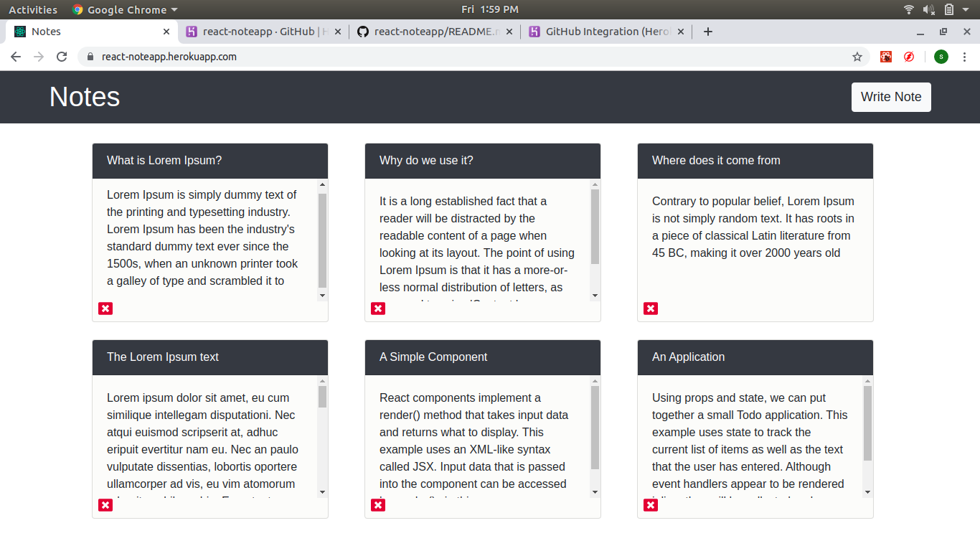Click scrollbar thumb in 'Why do we use it?' note
The height and width of the screenshot is (551, 980).
pyautogui.click(x=595, y=227)
